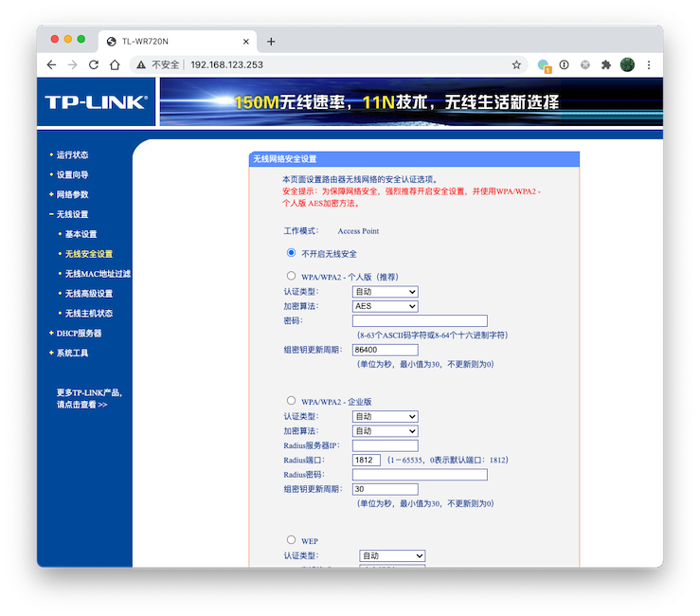The height and width of the screenshot is (616, 700).
Task: Click the user profile avatar icon
Action: (627, 64)
